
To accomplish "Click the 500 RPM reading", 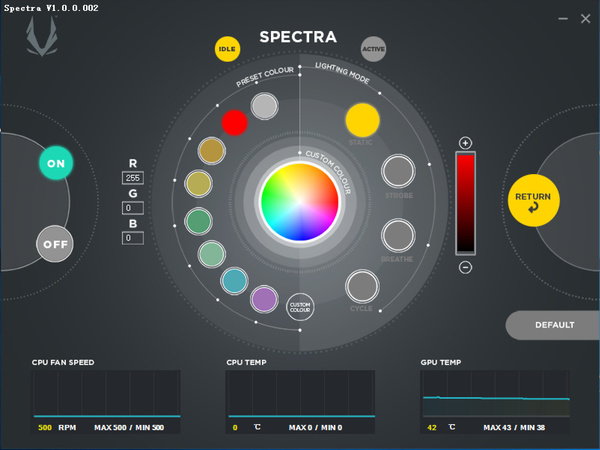I will [x=57, y=427].
